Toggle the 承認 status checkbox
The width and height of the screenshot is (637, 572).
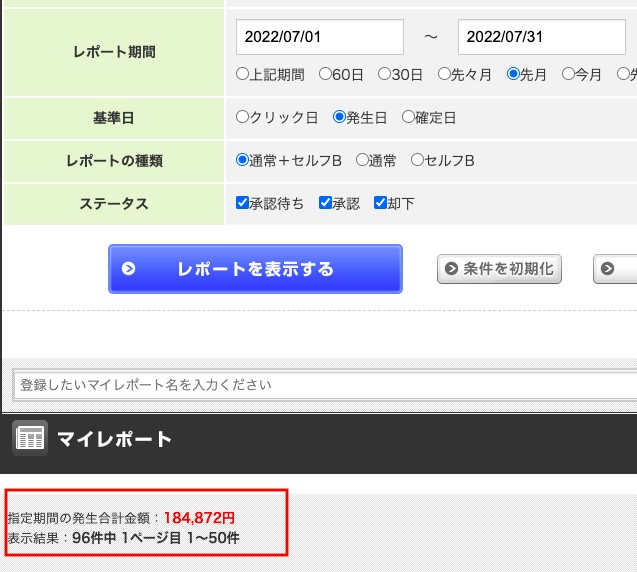(x=325, y=203)
